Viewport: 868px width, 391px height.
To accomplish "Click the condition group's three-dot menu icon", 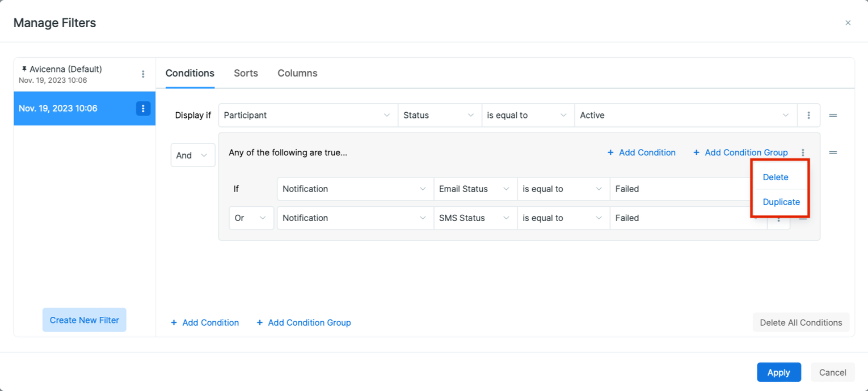I will [x=802, y=152].
